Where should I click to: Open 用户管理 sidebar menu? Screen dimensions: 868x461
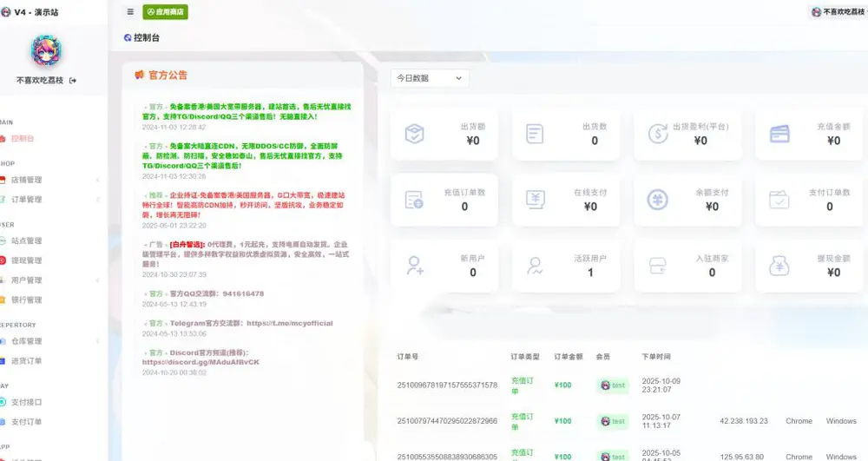tap(27, 280)
